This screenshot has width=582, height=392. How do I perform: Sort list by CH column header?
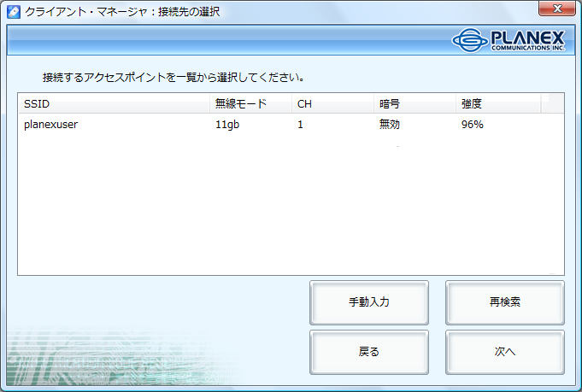tap(332, 103)
